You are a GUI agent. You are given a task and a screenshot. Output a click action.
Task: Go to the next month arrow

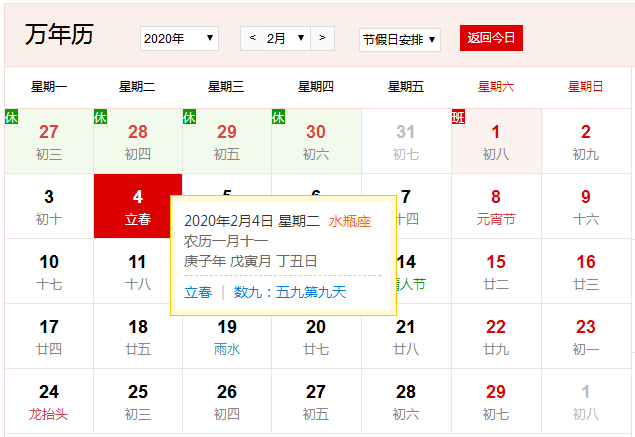coord(322,38)
